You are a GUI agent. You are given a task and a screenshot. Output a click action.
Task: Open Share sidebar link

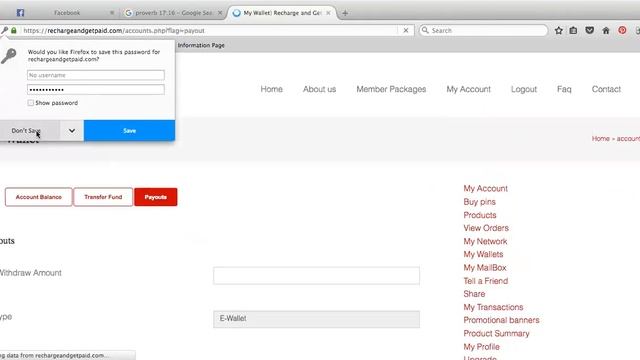tap(474, 294)
